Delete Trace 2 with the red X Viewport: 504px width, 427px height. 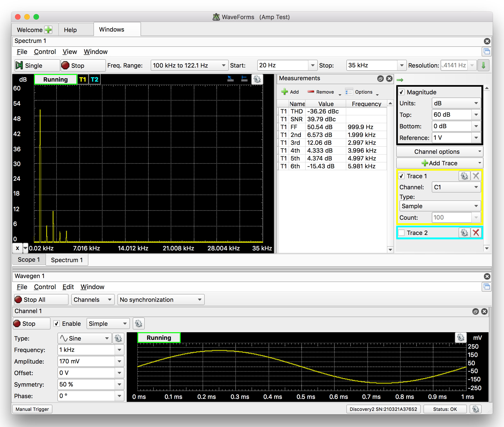(x=476, y=233)
